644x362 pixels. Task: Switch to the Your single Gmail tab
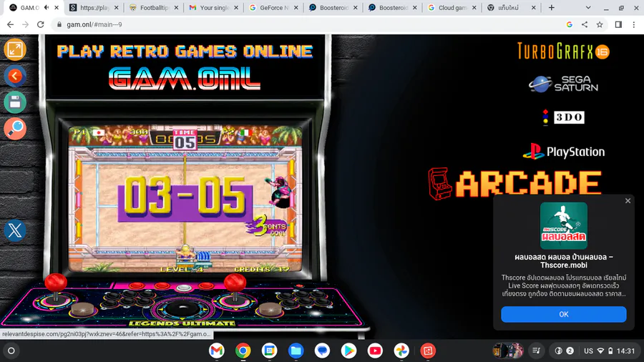click(x=213, y=8)
